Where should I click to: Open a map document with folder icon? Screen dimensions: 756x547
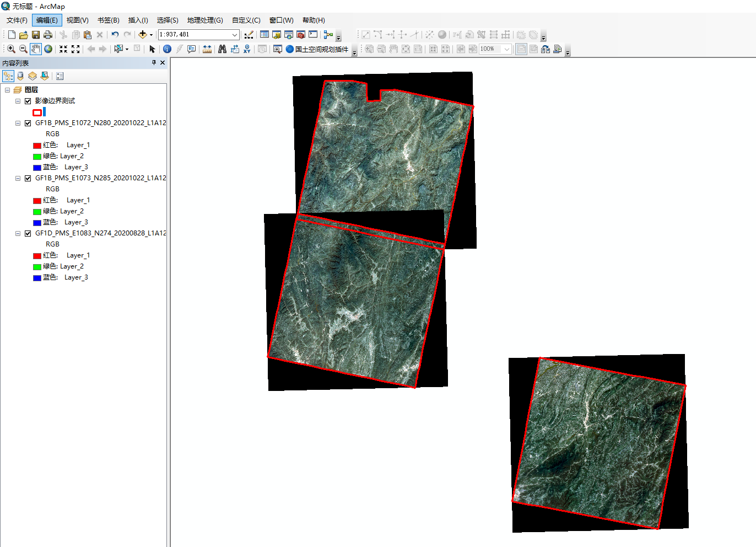pos(24,35)
